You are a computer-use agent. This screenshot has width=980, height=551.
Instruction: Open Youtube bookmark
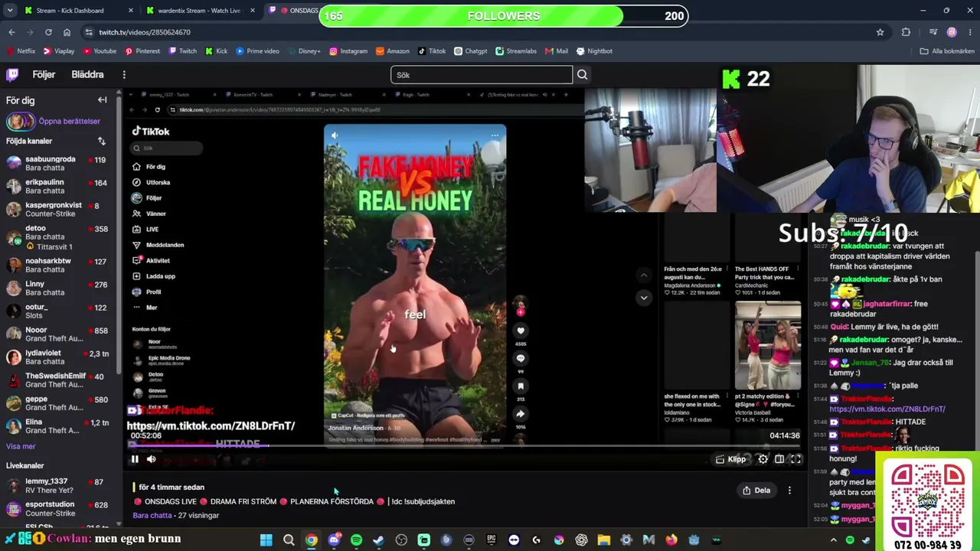point(100,51)
